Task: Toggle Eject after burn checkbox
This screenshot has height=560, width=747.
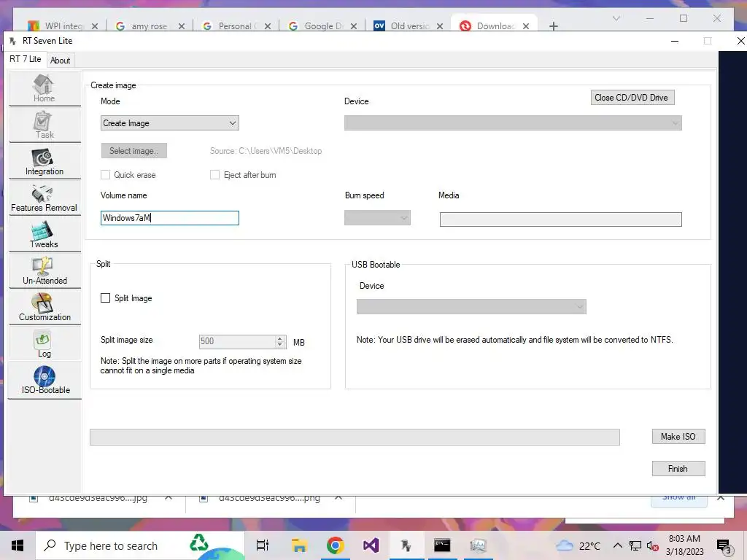Action: (x=215, y=175)
